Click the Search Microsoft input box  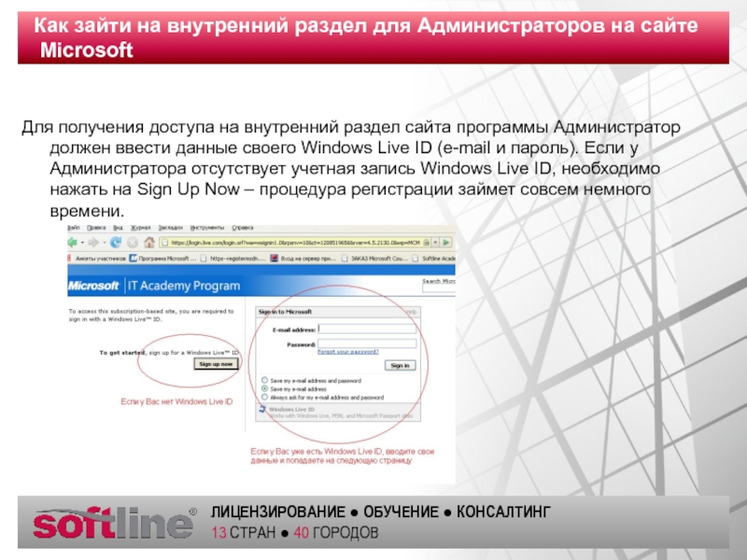coord(439,289)
